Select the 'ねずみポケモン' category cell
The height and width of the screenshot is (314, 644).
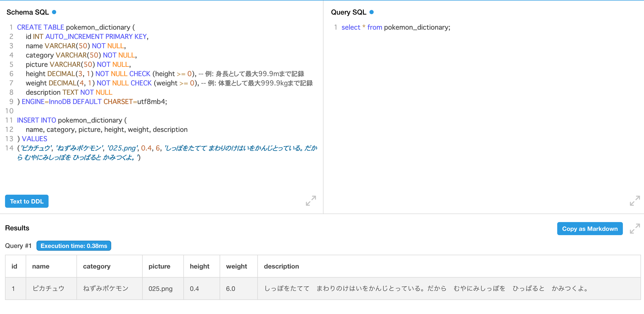pyautogui.click(x=109, y=288)
